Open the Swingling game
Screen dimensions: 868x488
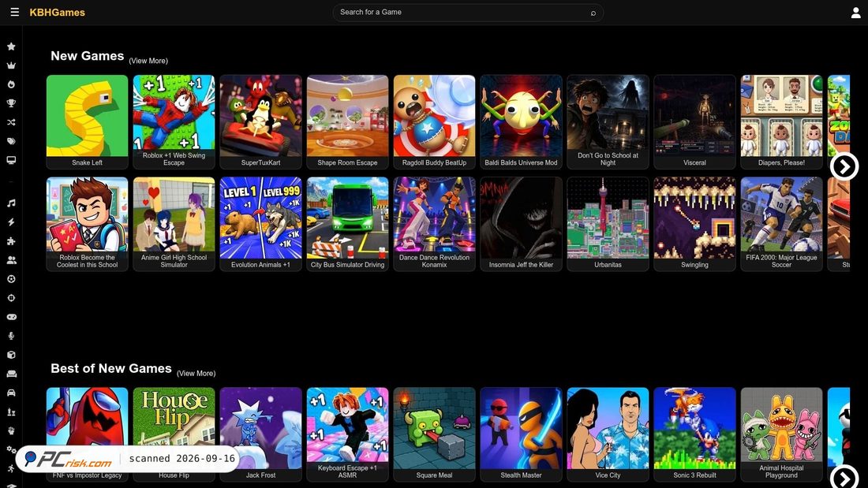[694, 224]
